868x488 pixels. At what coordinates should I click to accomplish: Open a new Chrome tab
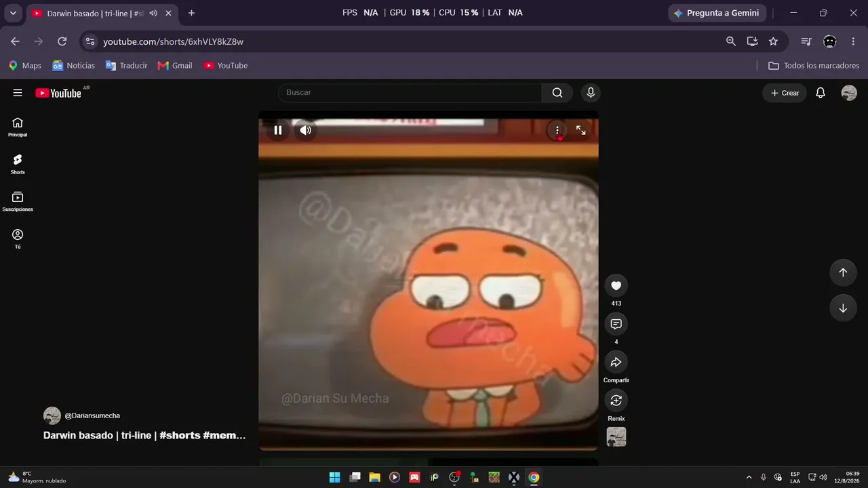click(x=191, y=13)
